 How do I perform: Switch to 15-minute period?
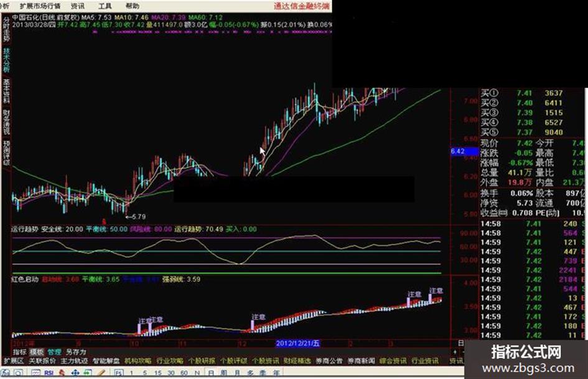[x=158, y=373]
